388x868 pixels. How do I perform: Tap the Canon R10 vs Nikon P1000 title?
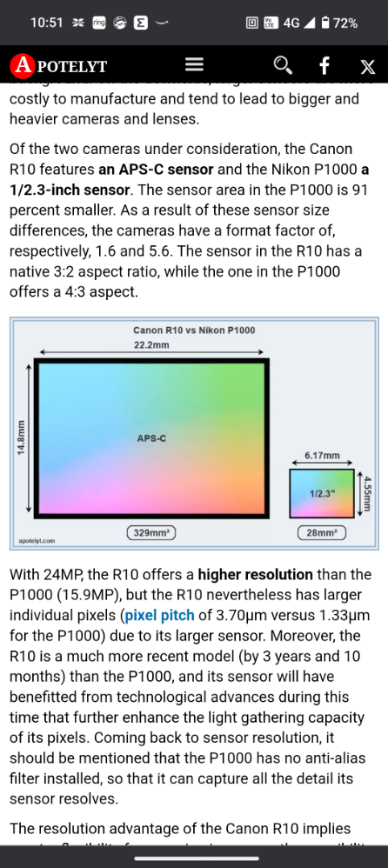[x=194, y=331]
